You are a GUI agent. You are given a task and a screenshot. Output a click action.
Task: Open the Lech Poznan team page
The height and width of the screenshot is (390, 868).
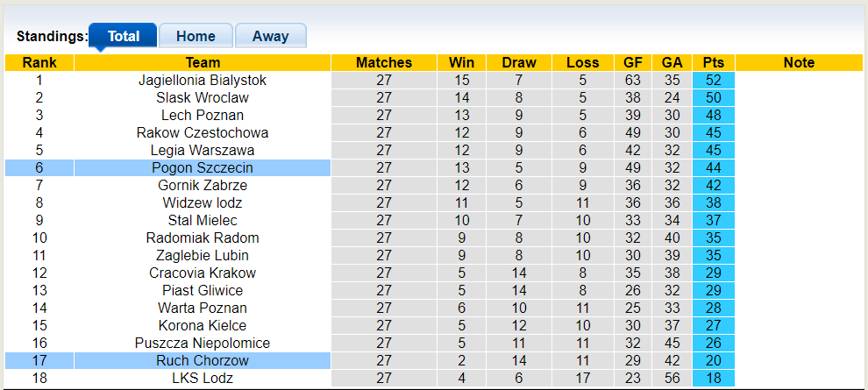pyautogui.click(x=203, y=115)
